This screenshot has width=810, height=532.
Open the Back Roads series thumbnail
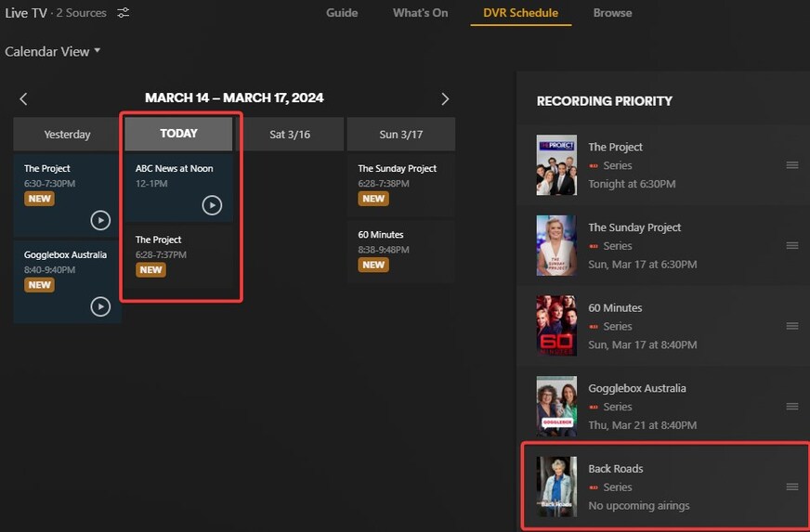556,487
